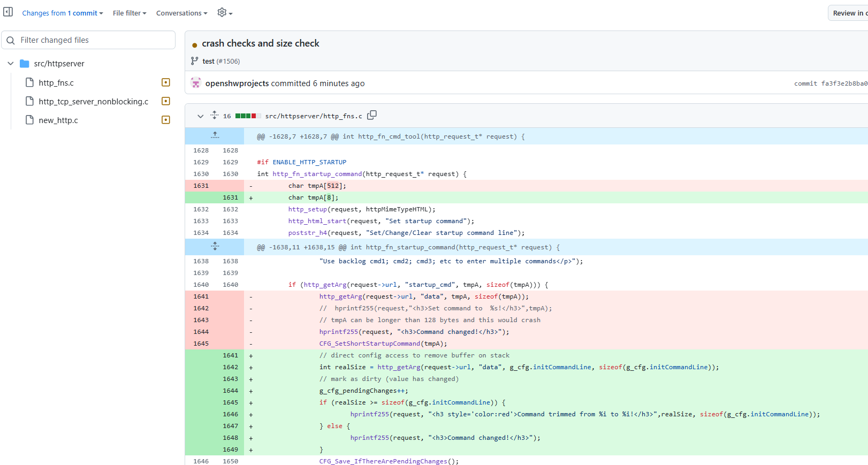Click deleted line number 1645

[201, 344]
